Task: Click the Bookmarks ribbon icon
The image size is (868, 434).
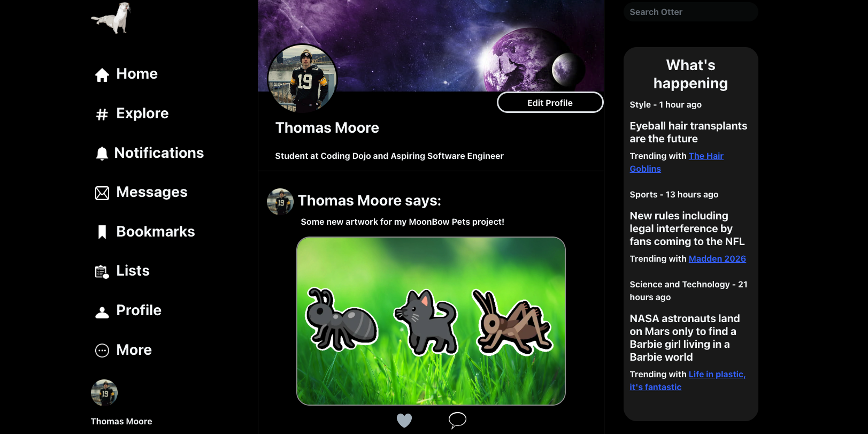Action: 102,232
